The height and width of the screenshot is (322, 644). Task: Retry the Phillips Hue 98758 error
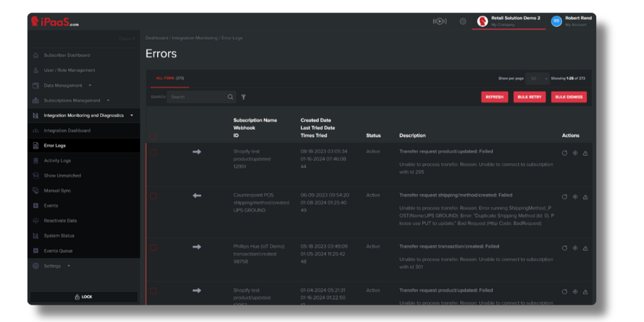565,248
